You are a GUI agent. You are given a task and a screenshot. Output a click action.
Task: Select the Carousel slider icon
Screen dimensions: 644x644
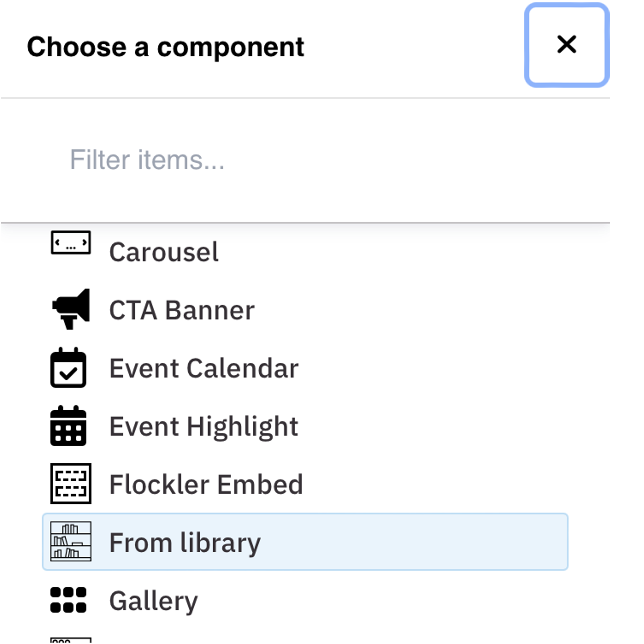point(71,243)
